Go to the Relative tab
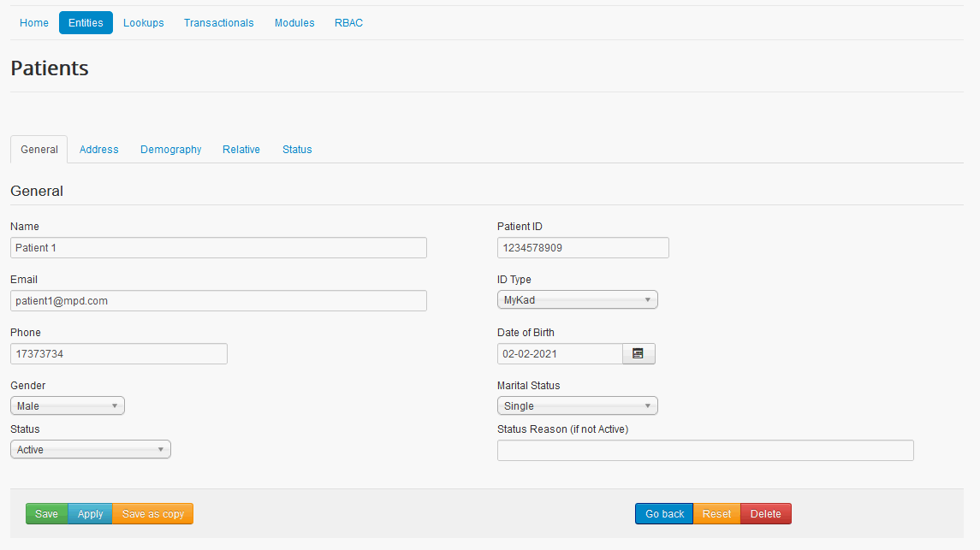Viewport: 980px width, 550px height. tap(241, 150)
